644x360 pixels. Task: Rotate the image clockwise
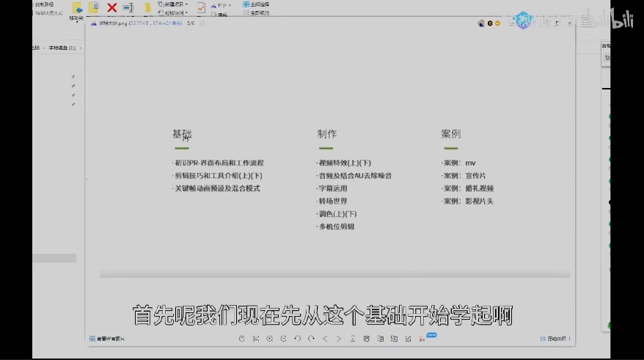click(311, 339)
